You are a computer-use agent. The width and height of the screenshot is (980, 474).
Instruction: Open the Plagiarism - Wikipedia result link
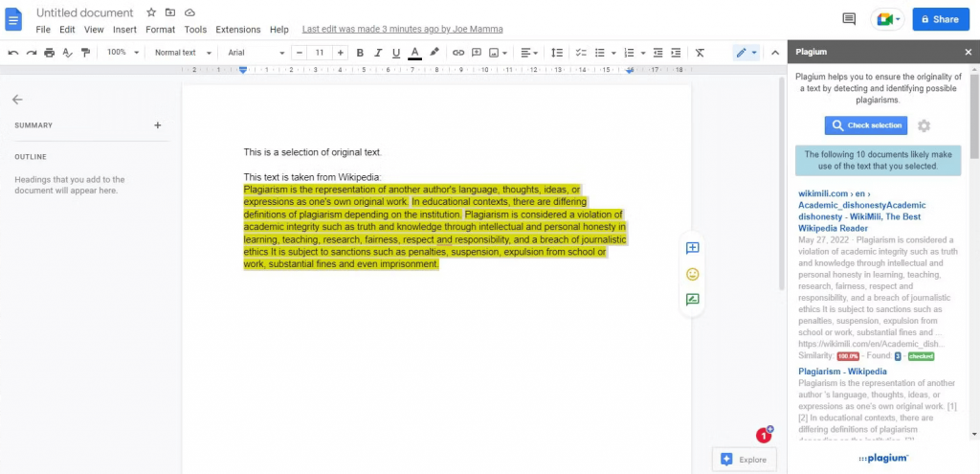point(842,372)
